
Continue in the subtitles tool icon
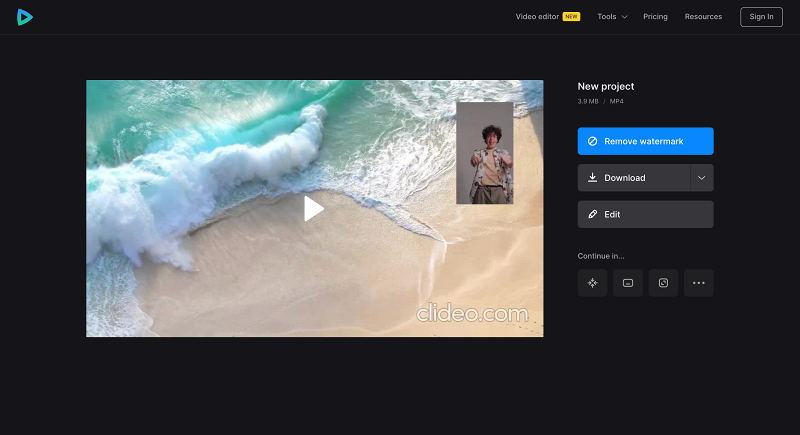click(x=628, y=283)
